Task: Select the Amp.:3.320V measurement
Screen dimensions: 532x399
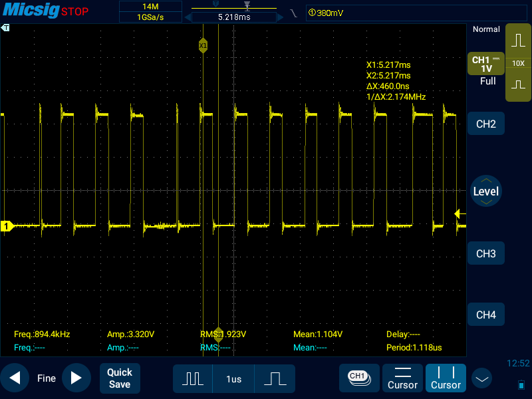Action: pos(130,334)
